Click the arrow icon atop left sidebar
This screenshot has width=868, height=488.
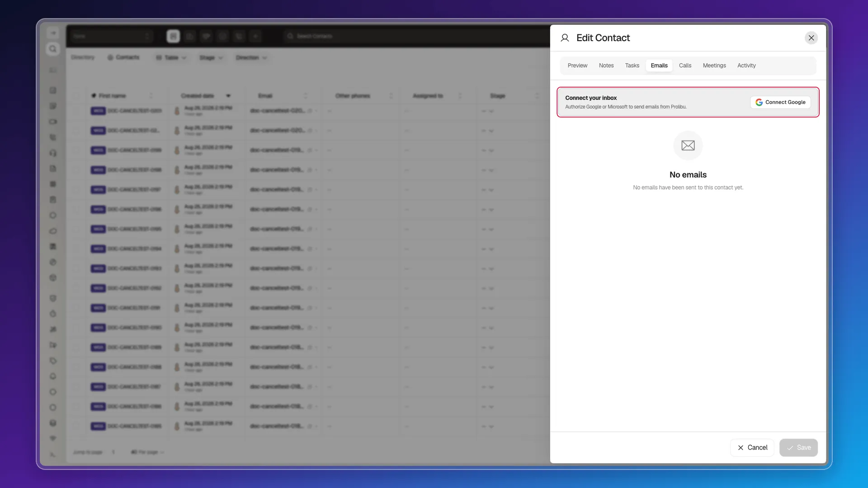[53, 33]
